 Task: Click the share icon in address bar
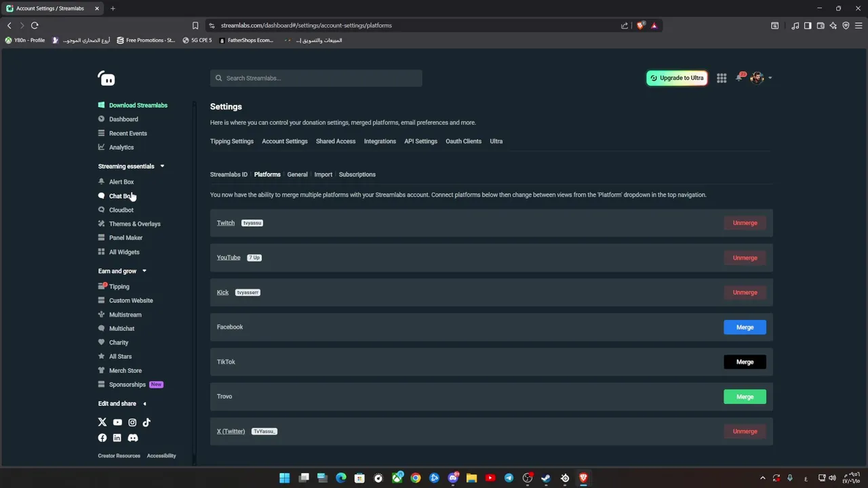click(x=625, y=25)
